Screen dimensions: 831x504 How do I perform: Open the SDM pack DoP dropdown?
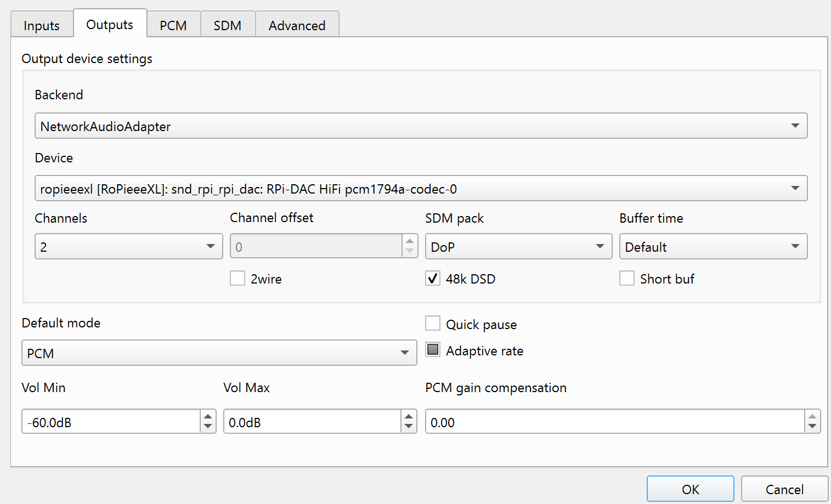click(x=600, y=247)
